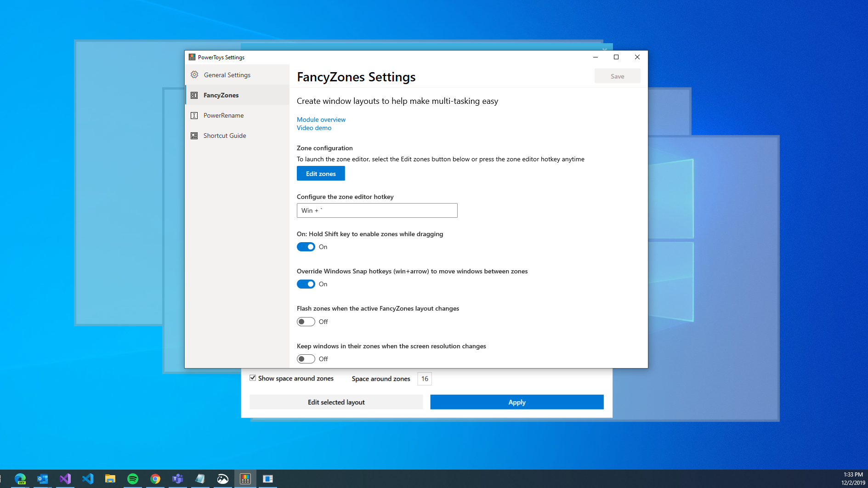Image resolution: width=868 pixels, height=488 pixels.
Task: Click the zone editor hotkey field
Action: 377,210
